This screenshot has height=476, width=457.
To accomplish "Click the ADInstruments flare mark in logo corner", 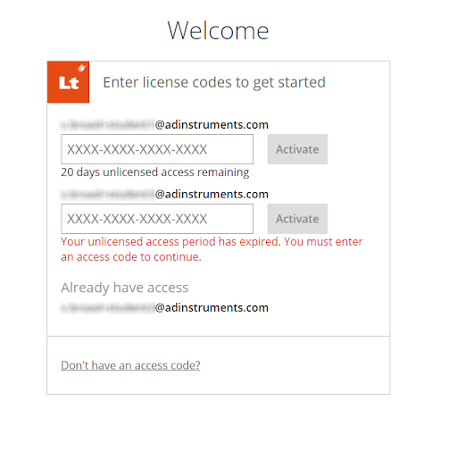I will 81,67.
